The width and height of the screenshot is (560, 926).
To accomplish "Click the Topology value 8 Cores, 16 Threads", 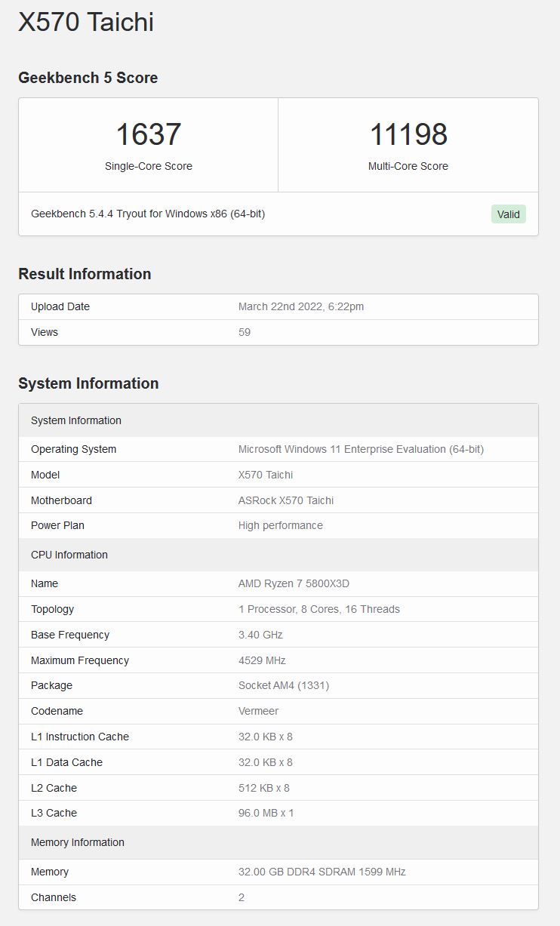I will point(319,609).
